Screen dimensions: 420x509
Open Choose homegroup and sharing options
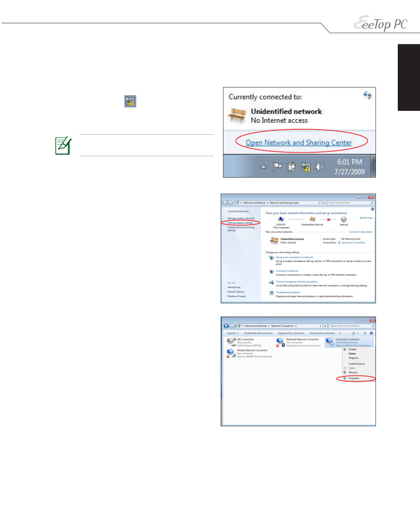tap(297, 282)
